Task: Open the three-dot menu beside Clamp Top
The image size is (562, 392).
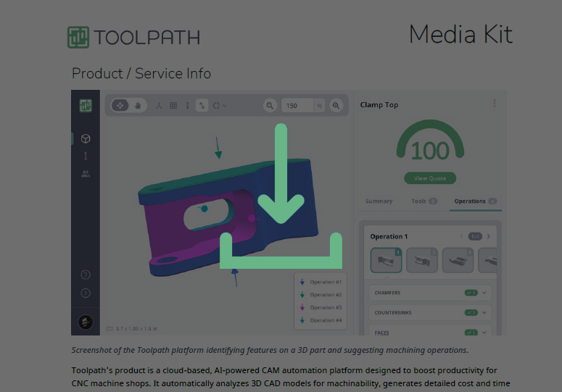Action: 495,104
